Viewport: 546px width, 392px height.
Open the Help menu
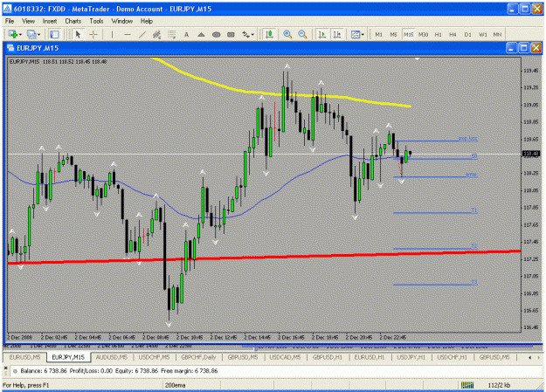tap(147, 21)
